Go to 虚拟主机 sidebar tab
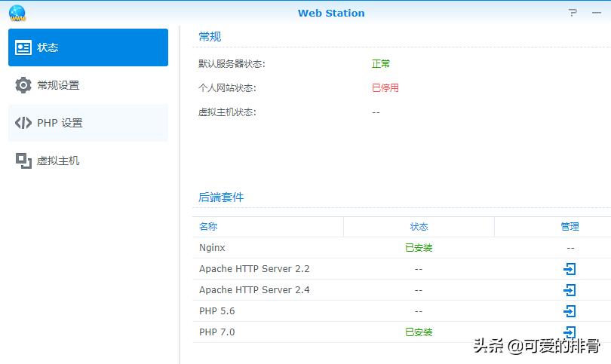Viewport: 611px width, 364px height. [88, 161]
